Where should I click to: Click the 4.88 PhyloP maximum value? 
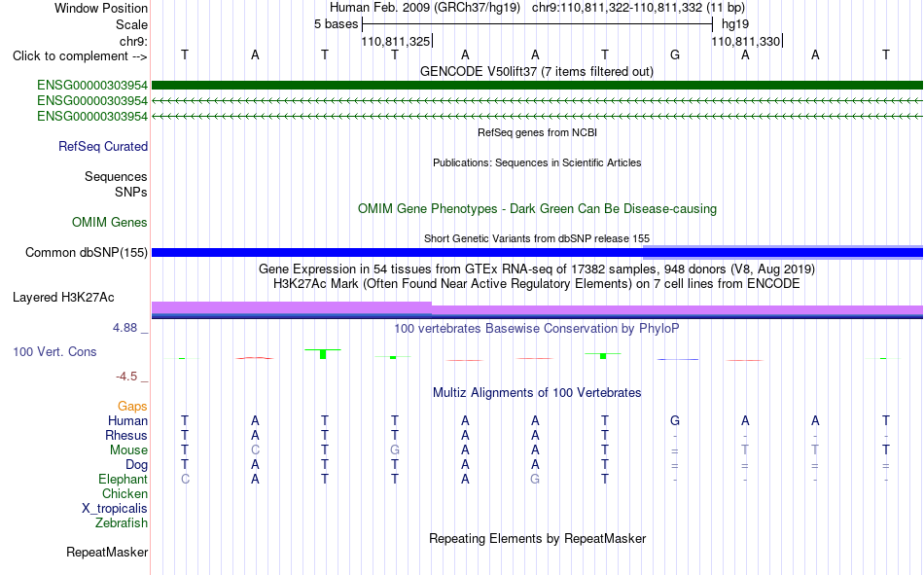(124, 328)
